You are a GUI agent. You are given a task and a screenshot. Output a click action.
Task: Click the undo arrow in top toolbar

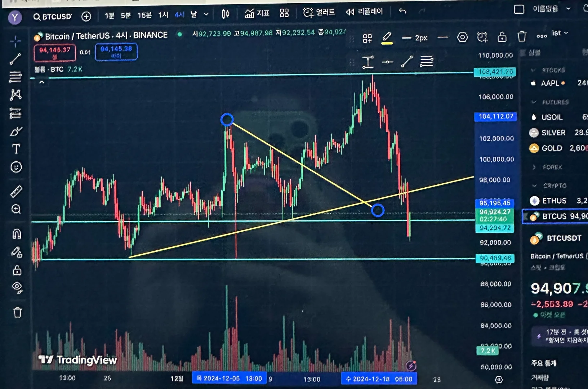[x=402, y=12]
